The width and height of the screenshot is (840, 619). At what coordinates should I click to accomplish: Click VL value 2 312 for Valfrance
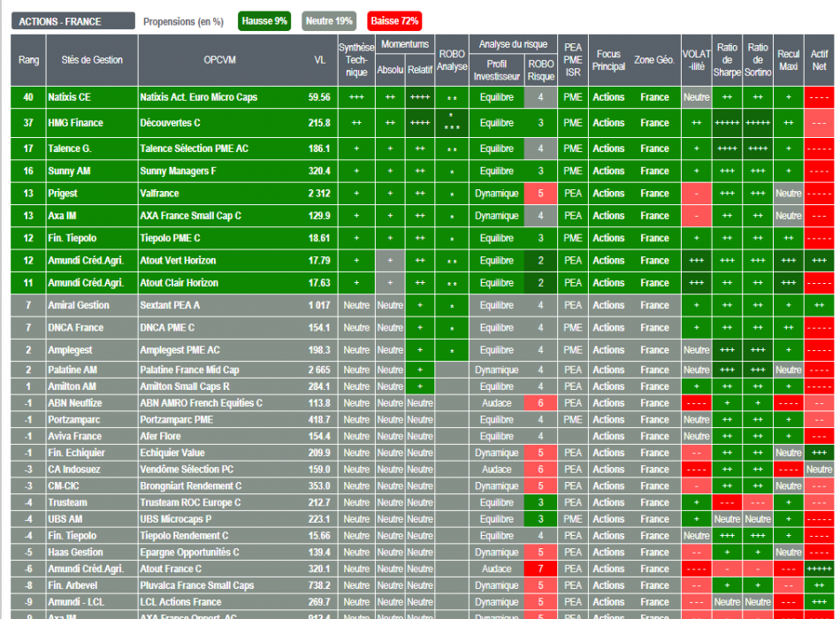point(319,194)
